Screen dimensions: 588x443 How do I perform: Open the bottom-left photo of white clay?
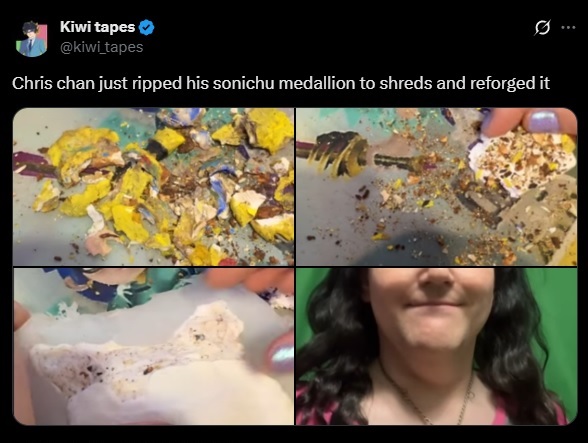tap(153, 346)
